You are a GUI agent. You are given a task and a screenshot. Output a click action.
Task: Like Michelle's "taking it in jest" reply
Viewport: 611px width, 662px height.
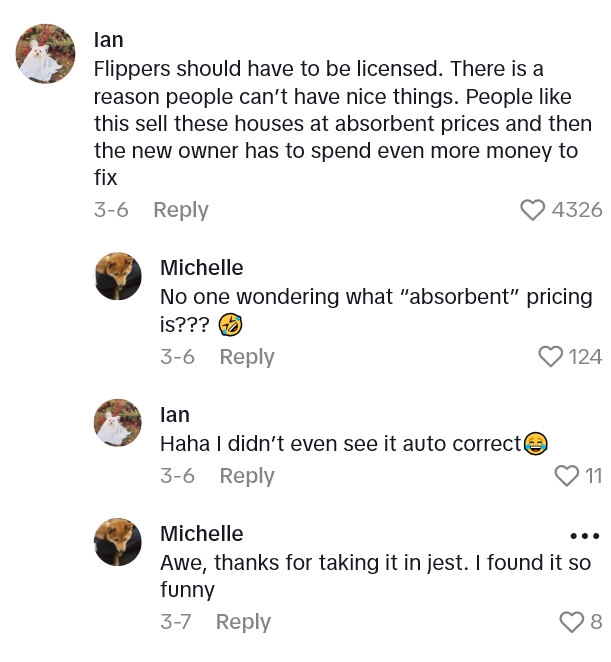[571, 622]
